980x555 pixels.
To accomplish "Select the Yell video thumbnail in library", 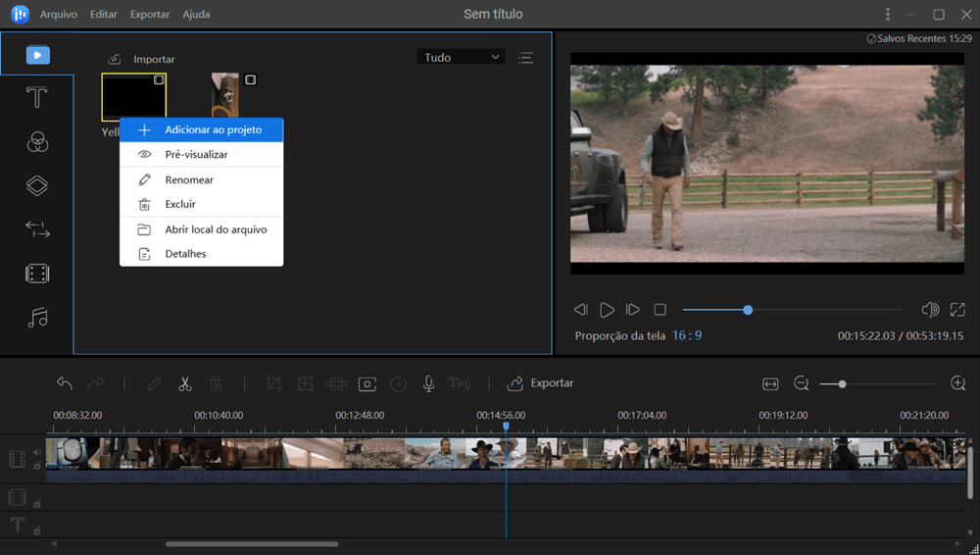I will 133,97.
